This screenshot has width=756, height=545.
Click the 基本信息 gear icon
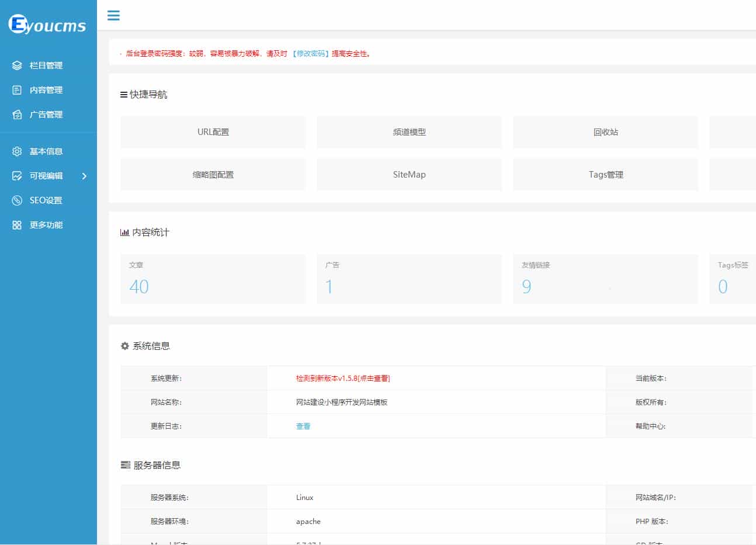(x=17, y=151)
